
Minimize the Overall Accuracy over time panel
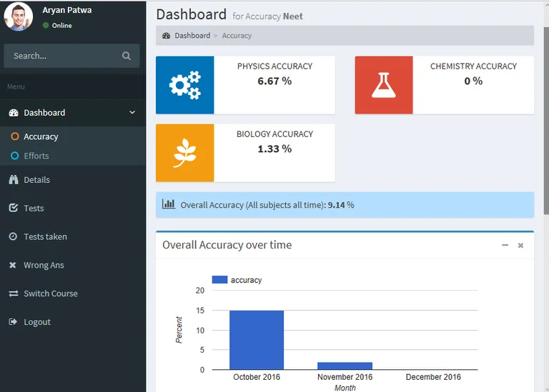click(x=505, y=245)
